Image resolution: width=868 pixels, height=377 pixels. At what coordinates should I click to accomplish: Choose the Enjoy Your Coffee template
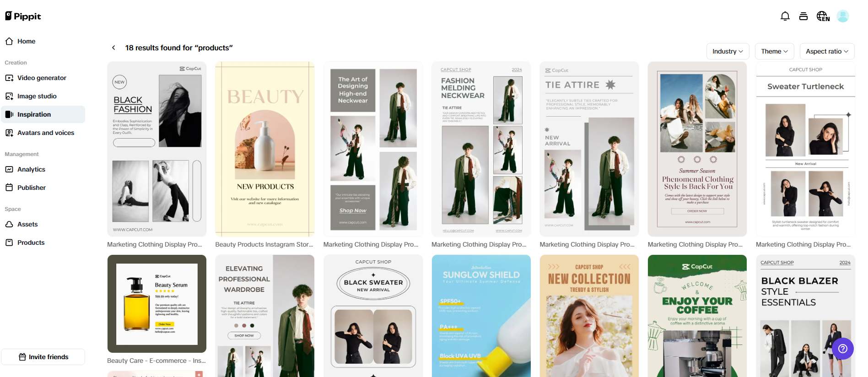click(697, 316)
